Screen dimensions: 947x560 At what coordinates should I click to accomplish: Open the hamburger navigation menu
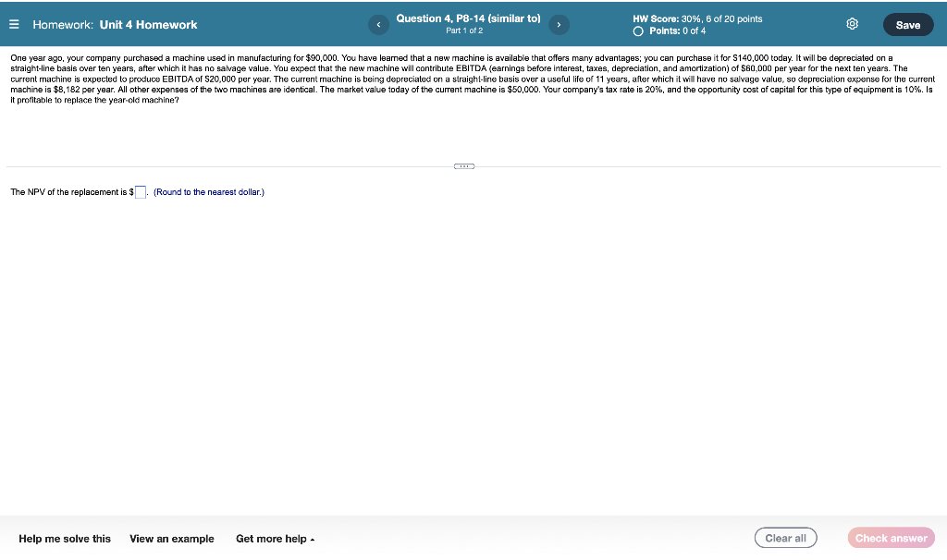(x=13, y=24)
